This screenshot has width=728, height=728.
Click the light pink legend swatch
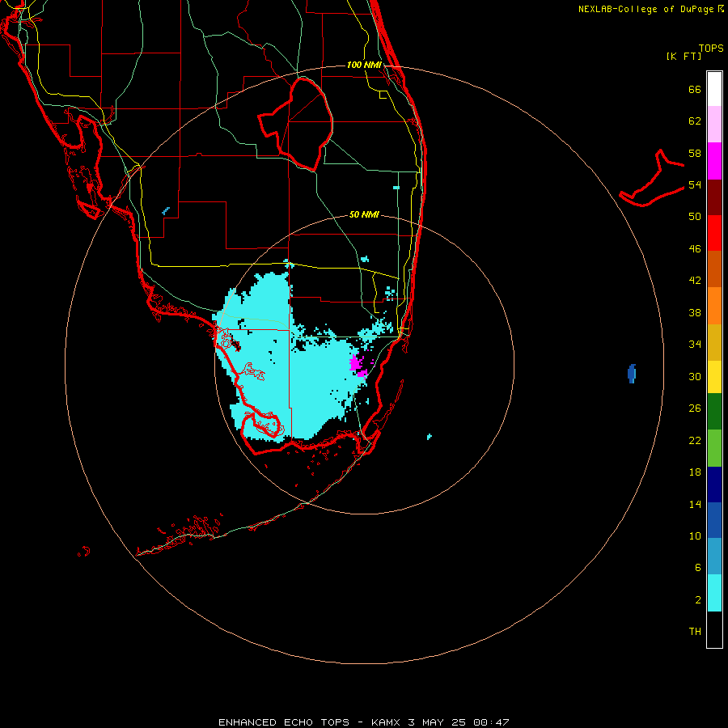pyautogui.click(x=714, y=125)
